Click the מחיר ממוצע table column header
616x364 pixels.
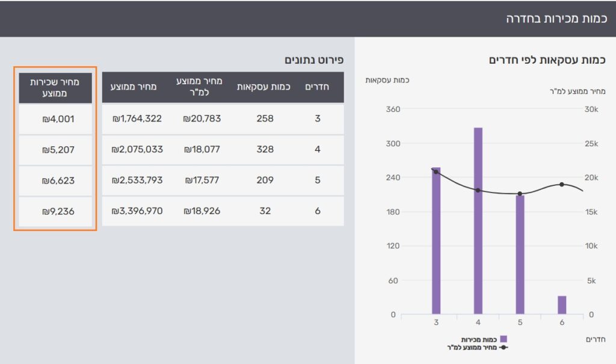click(x=134, y=87)
